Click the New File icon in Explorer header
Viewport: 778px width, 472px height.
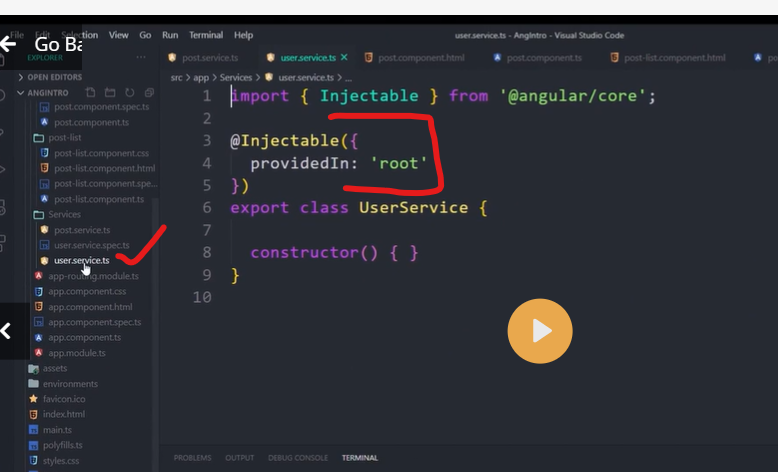pyautogui.click(x=89, y=92)
